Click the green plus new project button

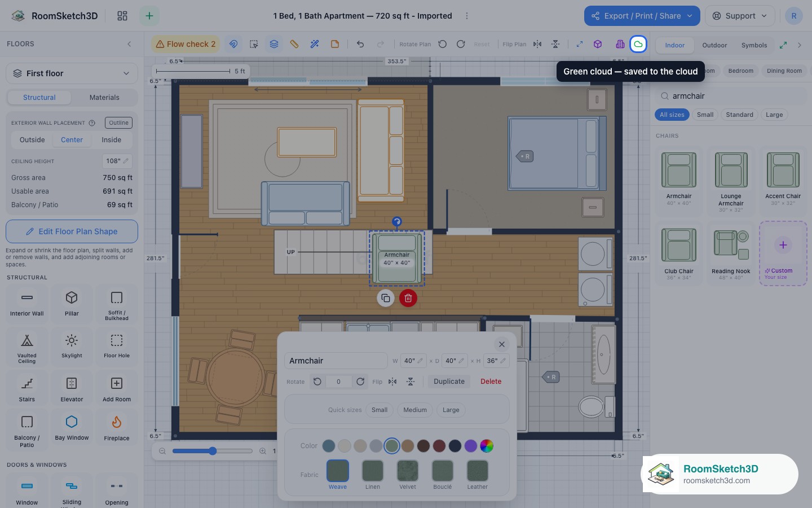click(x=149, y=16)
